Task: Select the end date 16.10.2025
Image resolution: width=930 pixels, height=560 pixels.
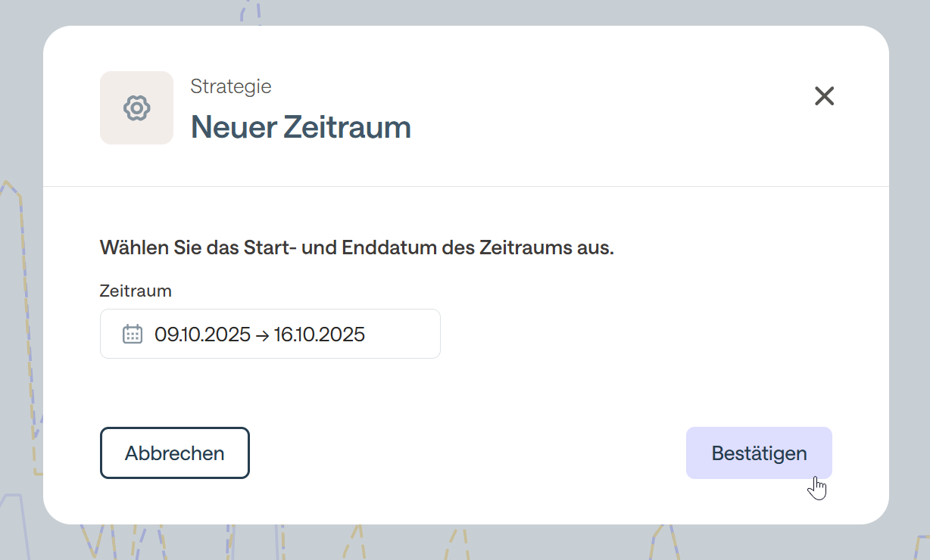Action: coord(320,334)
